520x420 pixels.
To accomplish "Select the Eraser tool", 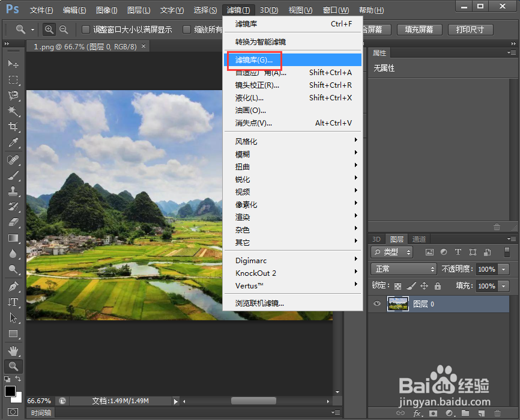I will coord(13,222).
